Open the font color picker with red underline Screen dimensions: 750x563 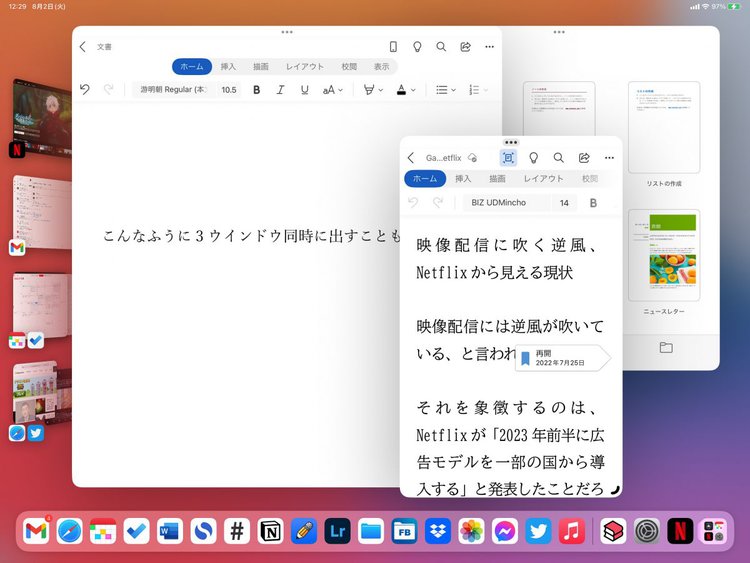[405, 90]
